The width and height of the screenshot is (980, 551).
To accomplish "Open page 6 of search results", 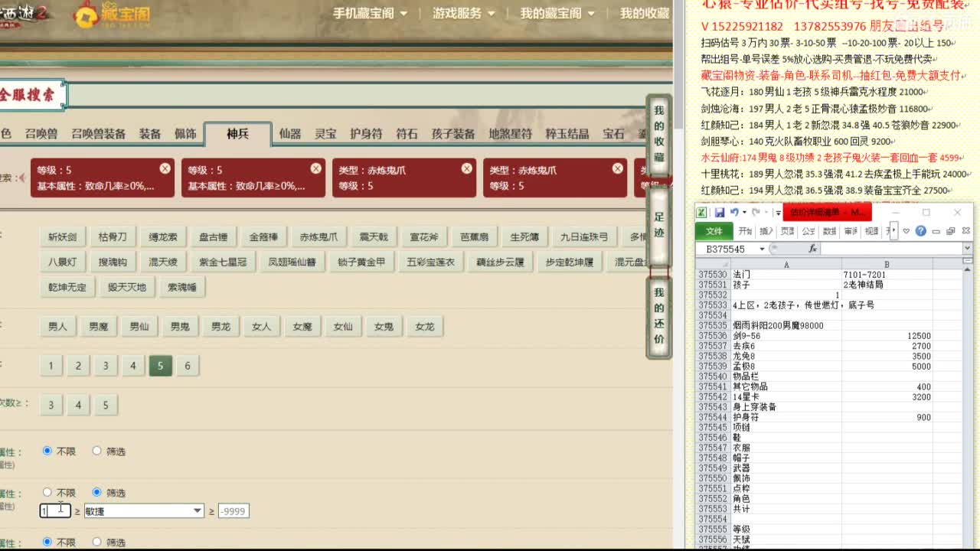I will click(188, 366).
